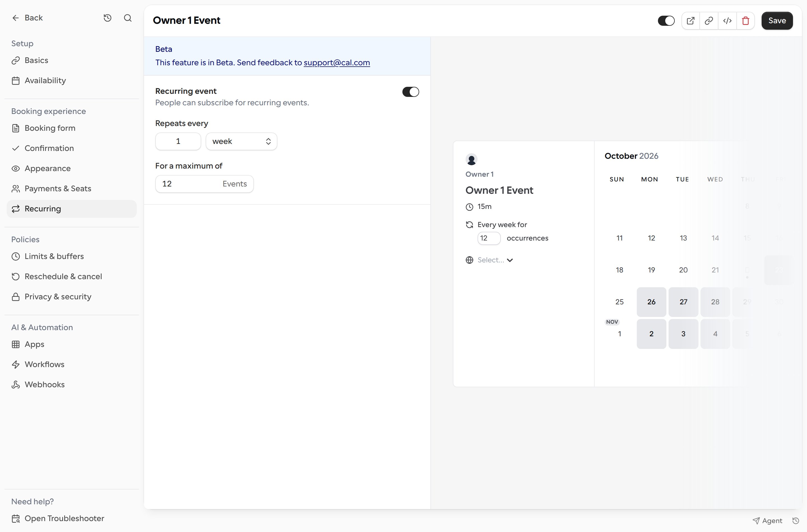
Task: Toggle event enabled switch in header
Action: [x=666, y=21]
